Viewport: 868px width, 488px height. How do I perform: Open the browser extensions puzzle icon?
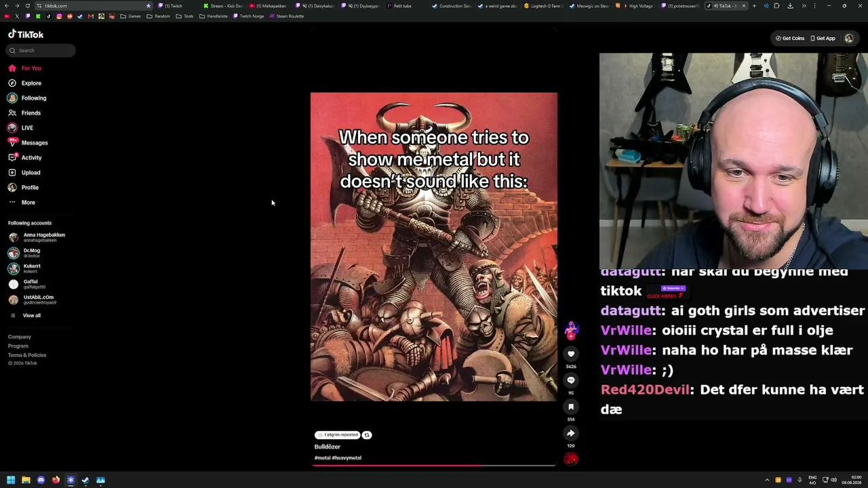click(x=777, y=6)
